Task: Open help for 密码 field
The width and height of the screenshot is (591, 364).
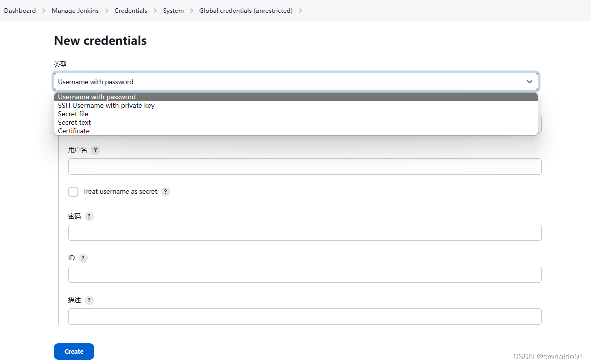Action: (x=89, y=217)
